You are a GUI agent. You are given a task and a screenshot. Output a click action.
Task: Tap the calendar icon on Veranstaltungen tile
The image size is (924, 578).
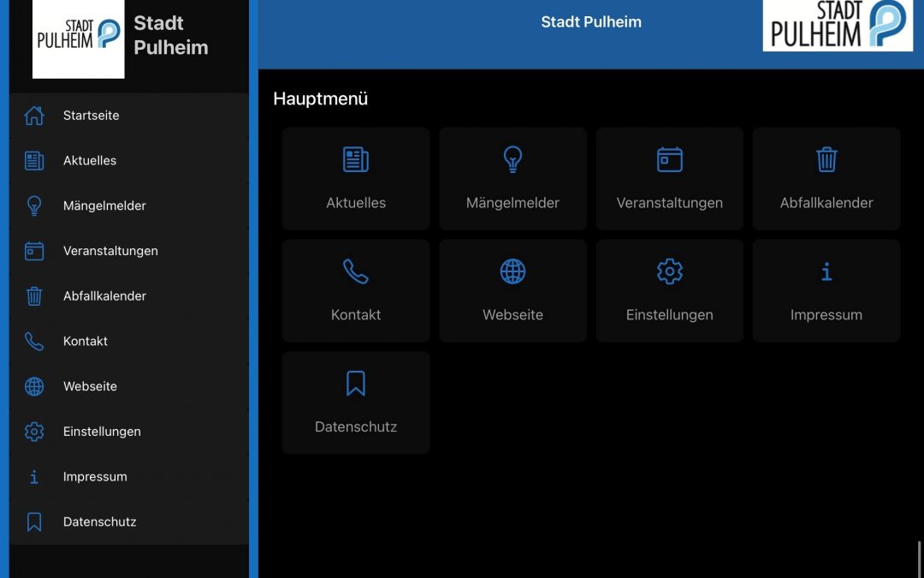[670, 159]
